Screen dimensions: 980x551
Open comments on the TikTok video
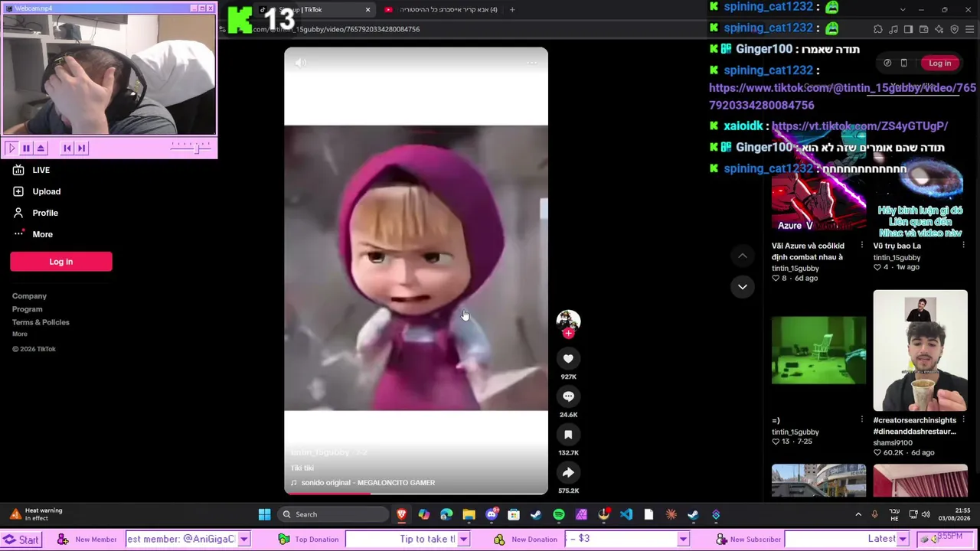tap(568, 396)
